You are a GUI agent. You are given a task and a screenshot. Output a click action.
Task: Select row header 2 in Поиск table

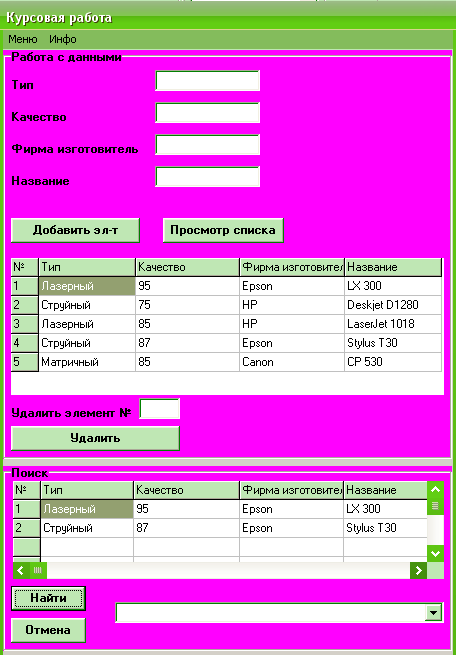click(x=27, y=528)
